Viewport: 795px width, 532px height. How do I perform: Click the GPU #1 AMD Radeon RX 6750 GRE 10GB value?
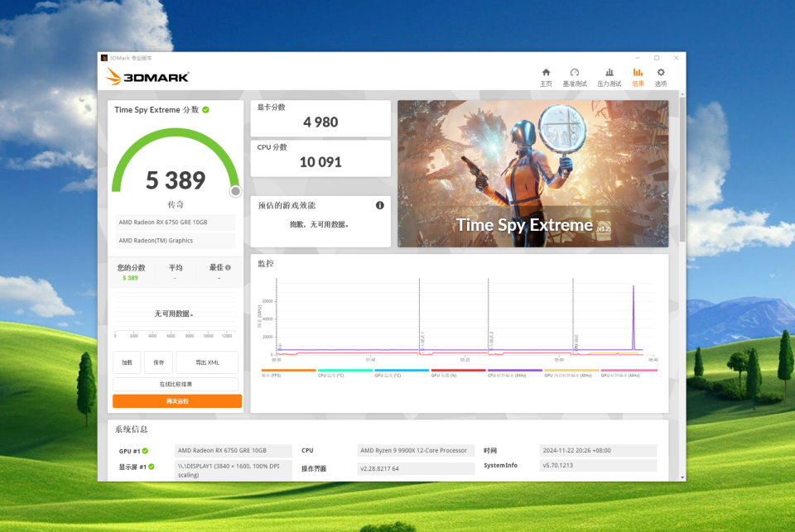tap(234, 450)
